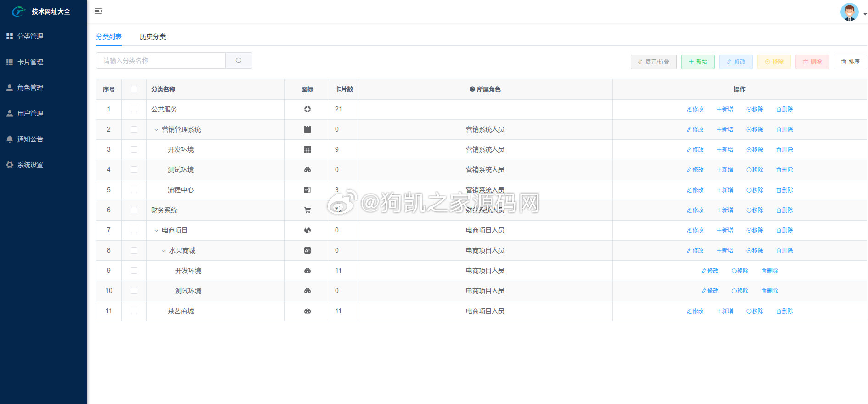868x404 pixels.
Task: Open 角色管理 in the sidebar
Action: coord(43,88)
